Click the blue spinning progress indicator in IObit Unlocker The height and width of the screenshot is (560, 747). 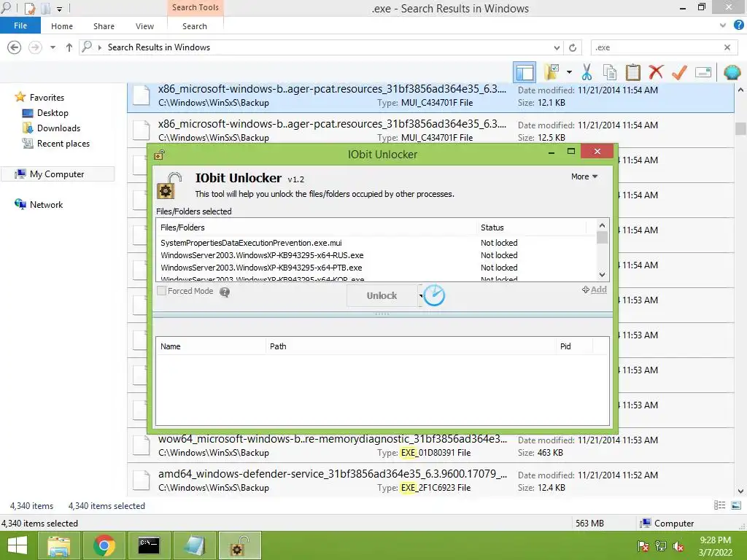coord(434,295)
